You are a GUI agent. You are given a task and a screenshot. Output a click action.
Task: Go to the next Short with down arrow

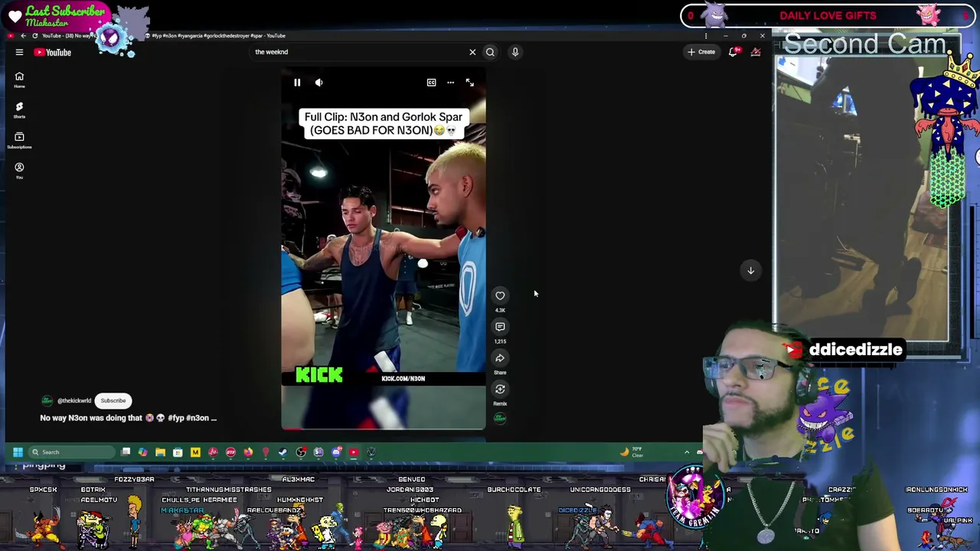(750, 270)
